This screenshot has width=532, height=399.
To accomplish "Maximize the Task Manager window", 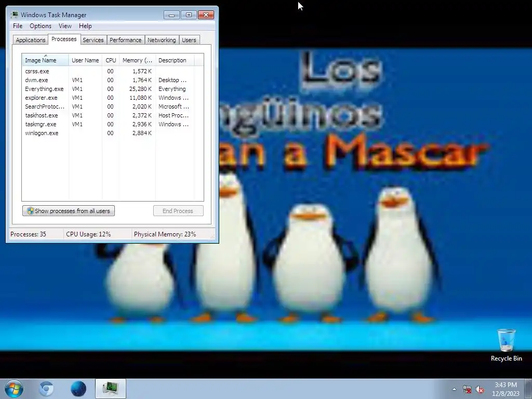I will pyautogui.click(x=189, y=15).
